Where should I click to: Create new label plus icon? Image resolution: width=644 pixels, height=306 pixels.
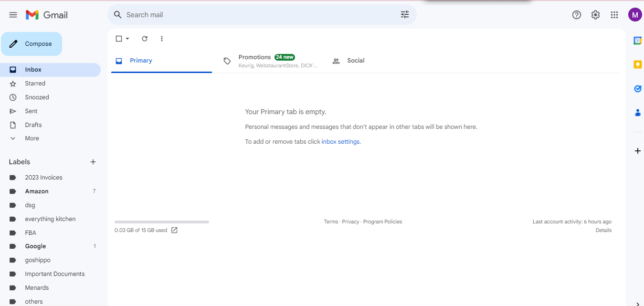coord(93,162)
